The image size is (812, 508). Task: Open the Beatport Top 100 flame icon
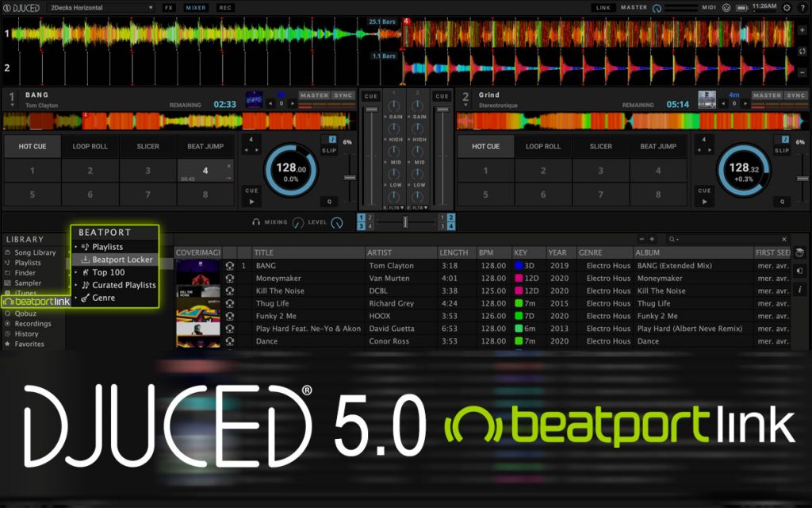(86, 273)
